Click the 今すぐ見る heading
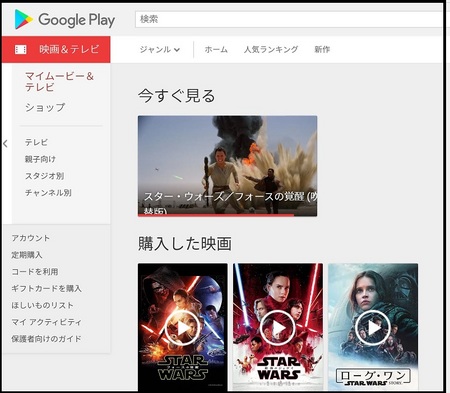Screen dimensions: 450x393 (177, 96)
